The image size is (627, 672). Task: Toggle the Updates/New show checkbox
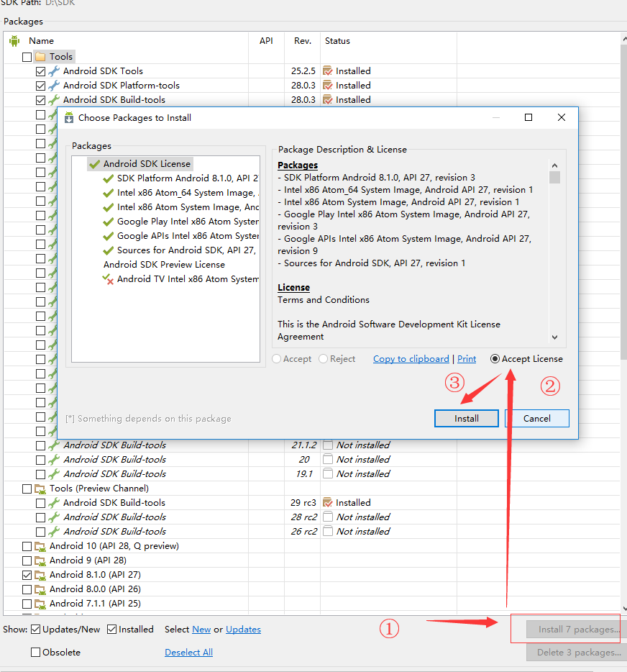click(x=36, y=629)
